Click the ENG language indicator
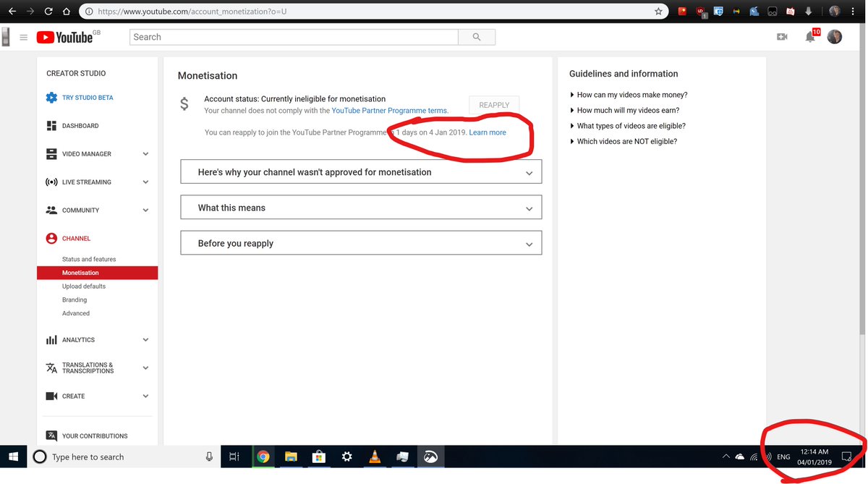868x484 pixels. point(783,457)
